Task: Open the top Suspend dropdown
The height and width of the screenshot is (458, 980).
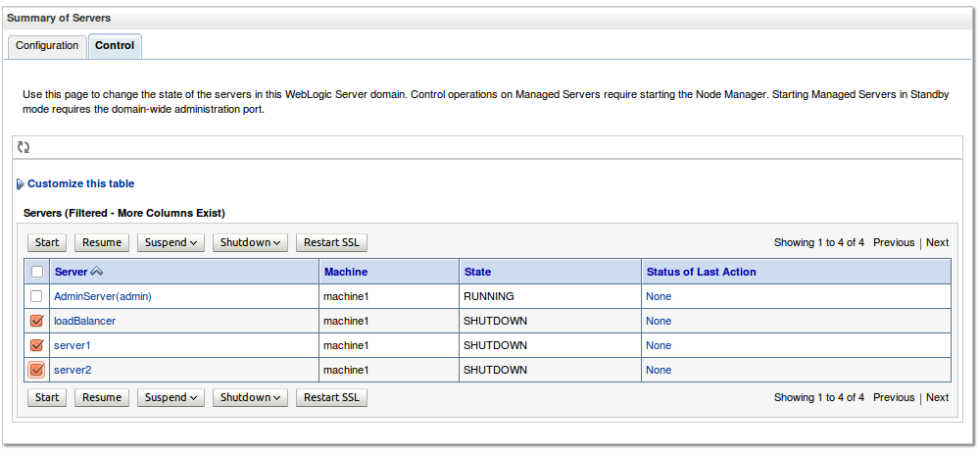Action: pyautogui.click(x=171, y=242)
